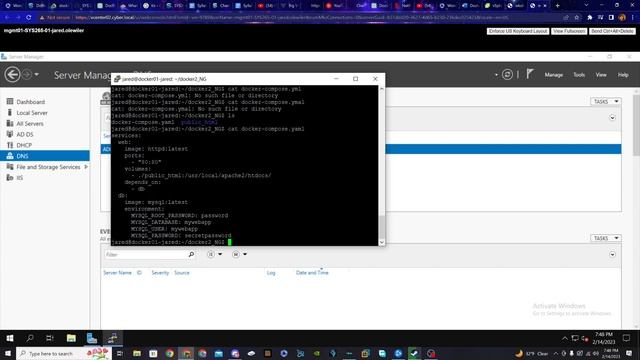Select Local Server in sidebar
Screen dimensions: 640x360
(32, 113)
